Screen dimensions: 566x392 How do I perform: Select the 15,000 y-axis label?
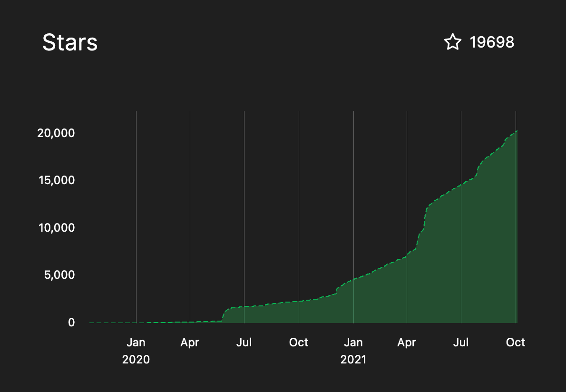56,181
